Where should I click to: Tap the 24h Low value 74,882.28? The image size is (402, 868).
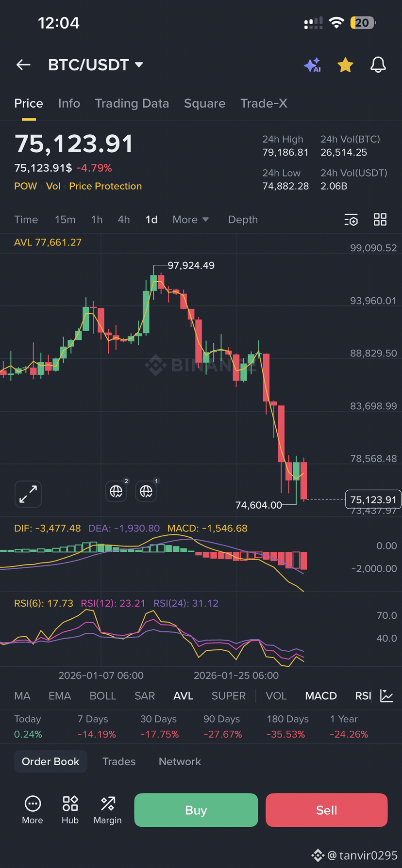[x=285, y=186]
